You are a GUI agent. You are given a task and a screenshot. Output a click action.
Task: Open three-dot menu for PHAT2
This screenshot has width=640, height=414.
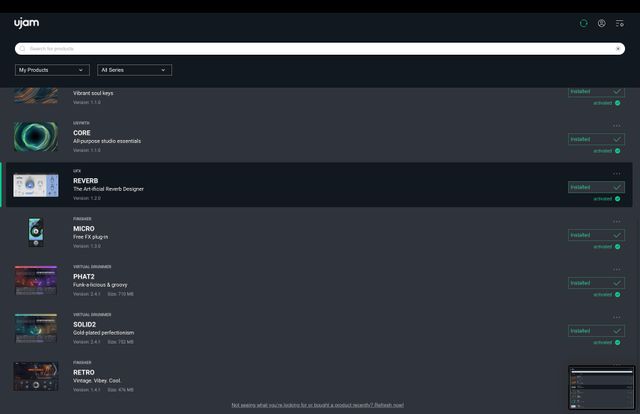(617, 270)
